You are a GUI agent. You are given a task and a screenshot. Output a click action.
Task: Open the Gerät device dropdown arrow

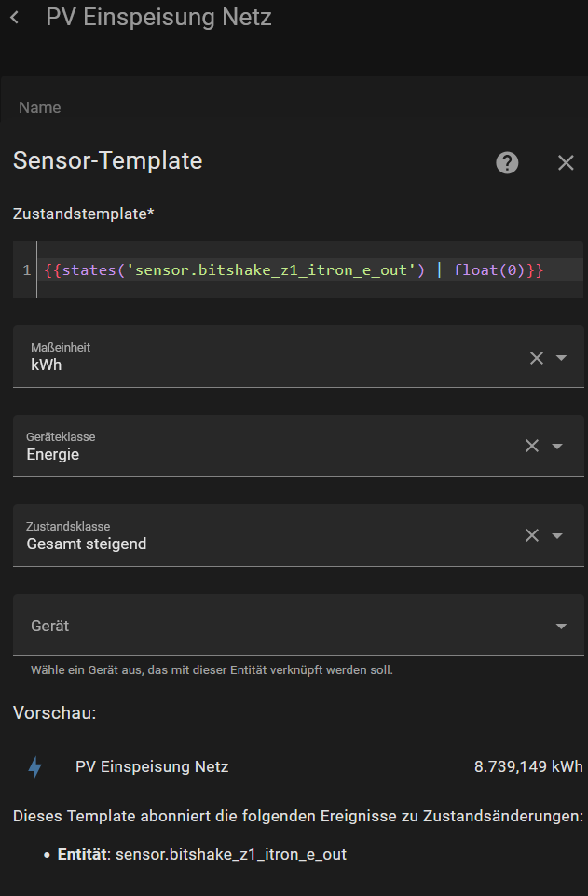561,627
